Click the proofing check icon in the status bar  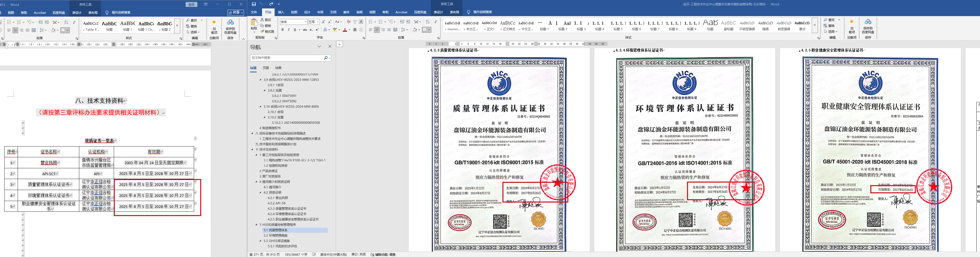click(x=314, y=254)
